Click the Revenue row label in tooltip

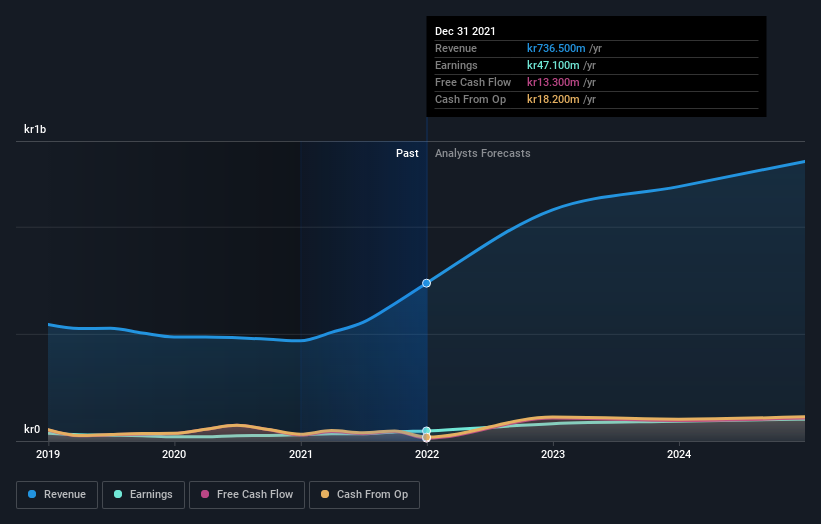456,49
